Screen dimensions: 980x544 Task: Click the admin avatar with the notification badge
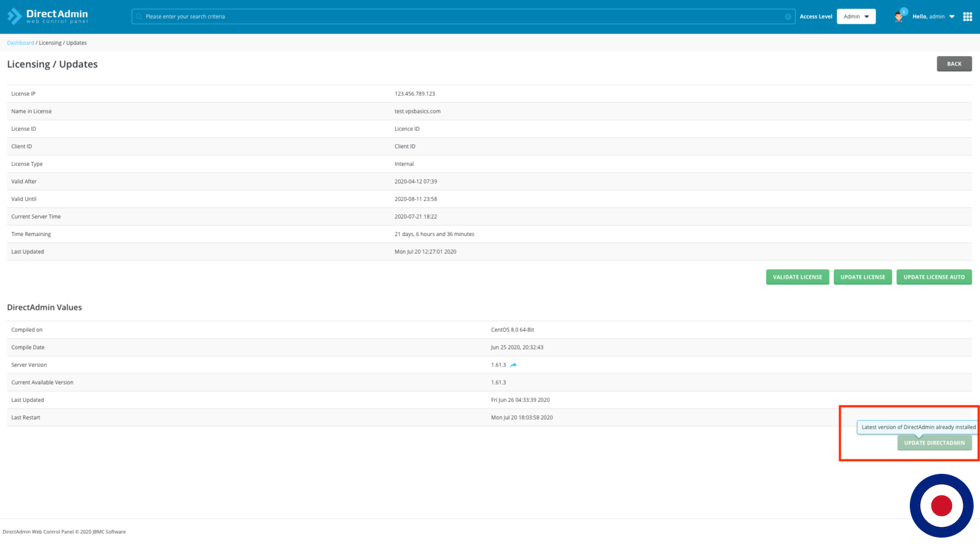(898, 17)
